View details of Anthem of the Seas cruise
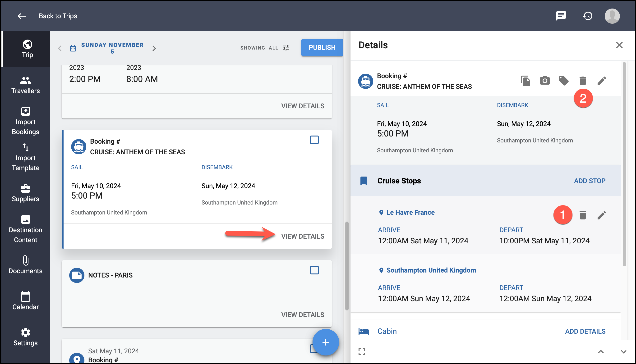Screen dimensions: 636x364 point(303,236)
